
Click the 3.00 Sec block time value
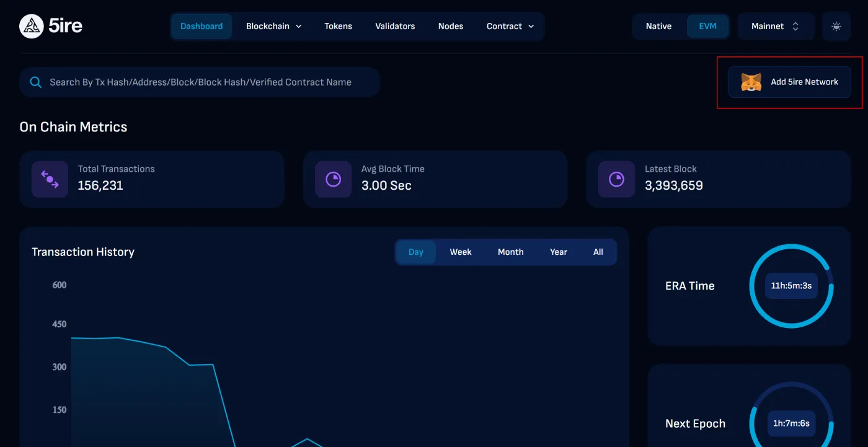coord(386,185)
